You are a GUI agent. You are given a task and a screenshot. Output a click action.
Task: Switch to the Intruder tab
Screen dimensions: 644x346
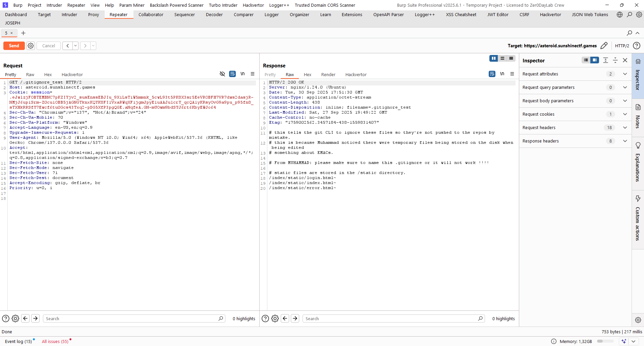coord(69,15)
